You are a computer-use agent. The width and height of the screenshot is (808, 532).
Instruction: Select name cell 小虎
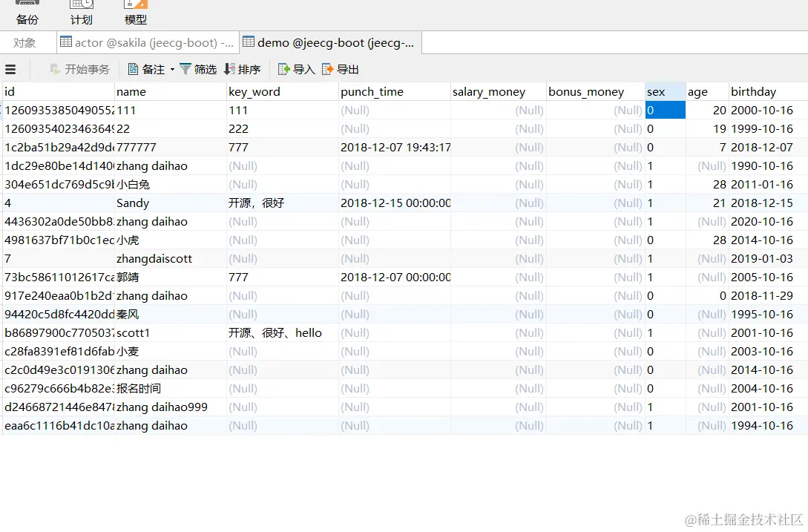[x=171, y=240]
